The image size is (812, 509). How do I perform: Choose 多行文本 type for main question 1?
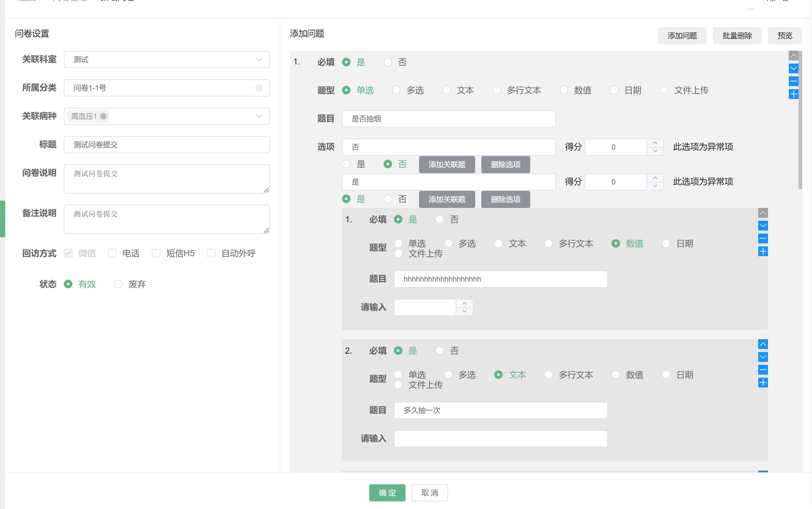(x=496, y=90)
